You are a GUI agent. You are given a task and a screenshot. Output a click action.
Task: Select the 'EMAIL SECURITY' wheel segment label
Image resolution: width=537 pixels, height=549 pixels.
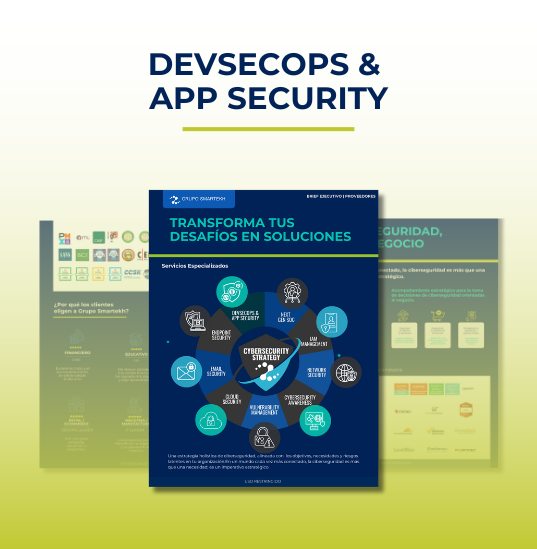(216, 371)
